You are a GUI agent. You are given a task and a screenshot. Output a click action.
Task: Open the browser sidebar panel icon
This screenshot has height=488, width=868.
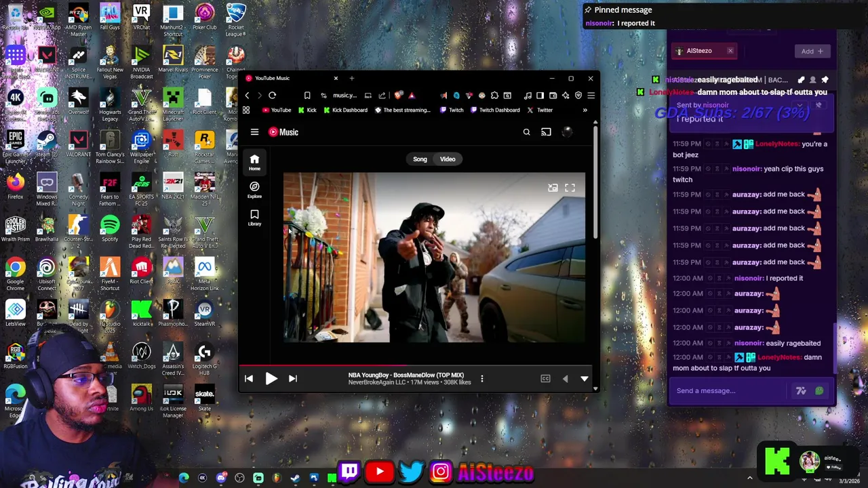pos(540,96)
